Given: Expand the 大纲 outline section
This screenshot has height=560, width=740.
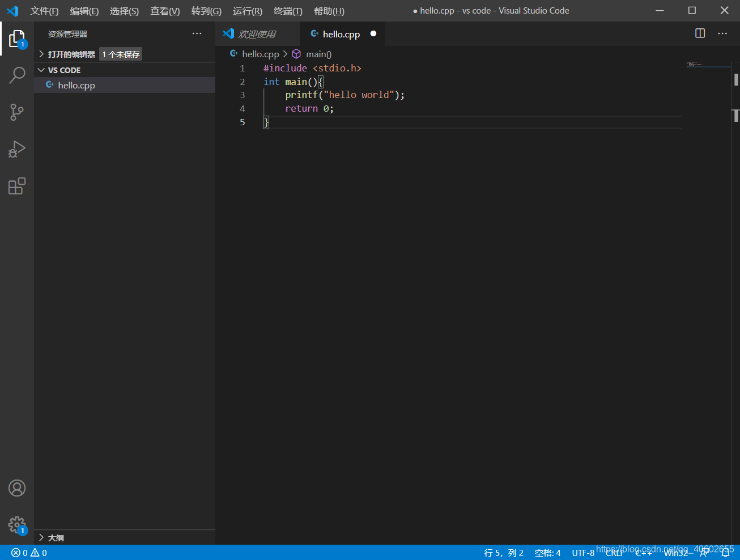Looking at the screenshot, I should 125,537.
